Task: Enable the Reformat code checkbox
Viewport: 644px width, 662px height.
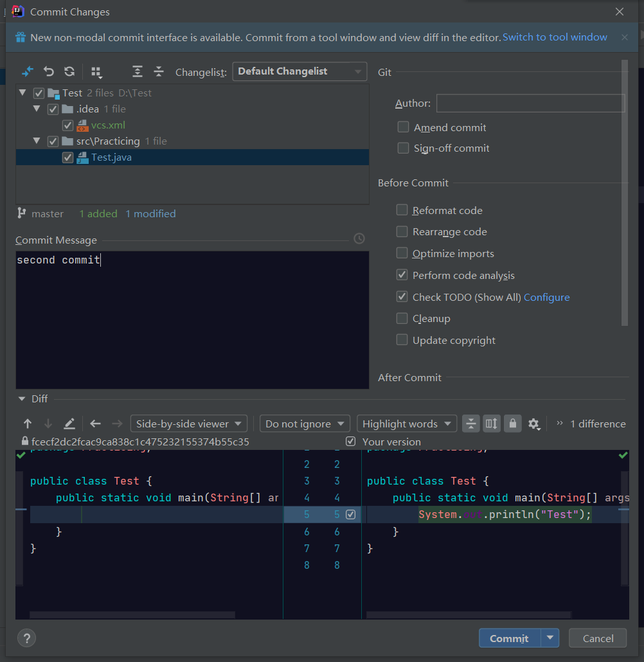Action: point(402,210)
